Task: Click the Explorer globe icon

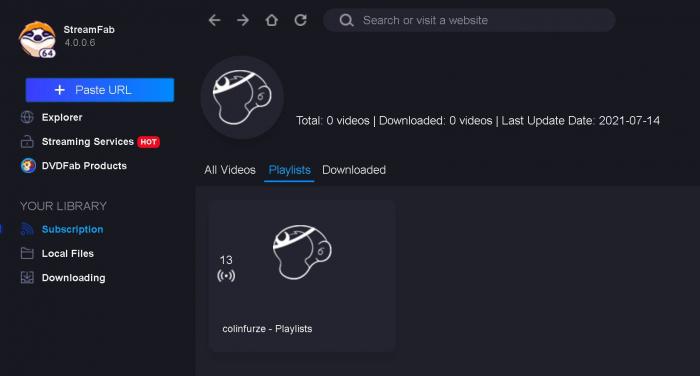Action: 27,117
